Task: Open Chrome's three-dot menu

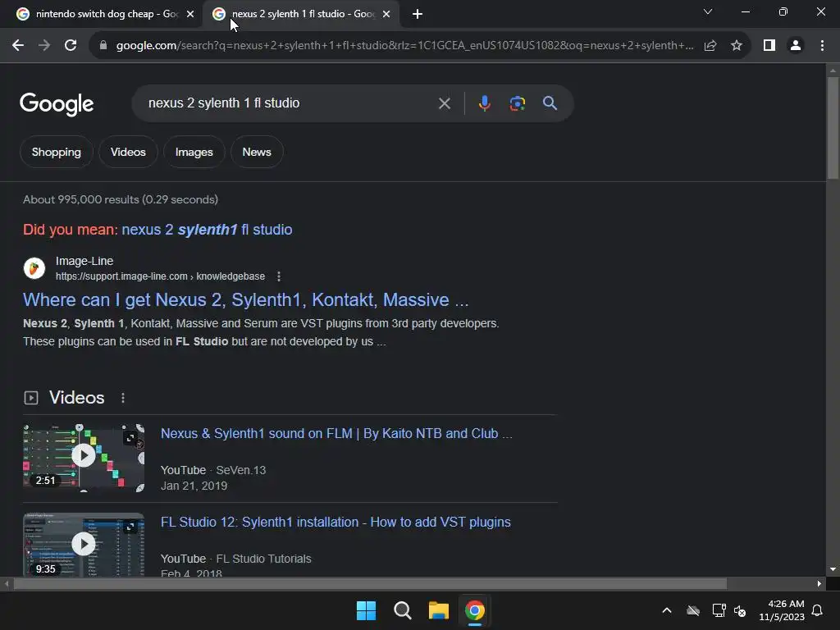Action: click(x=822, y=46)
